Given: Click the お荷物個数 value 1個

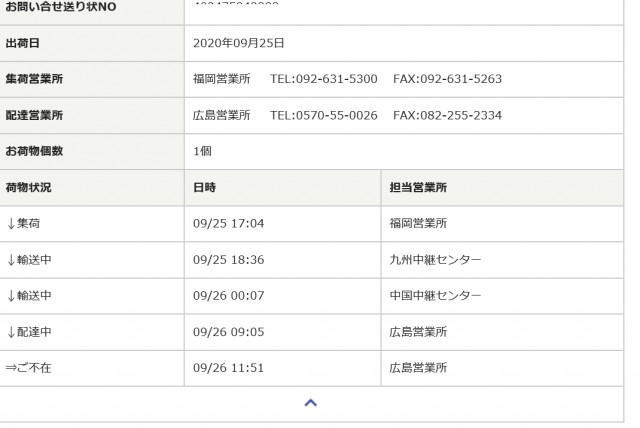Looking at the screenshot, I should 202,151.
